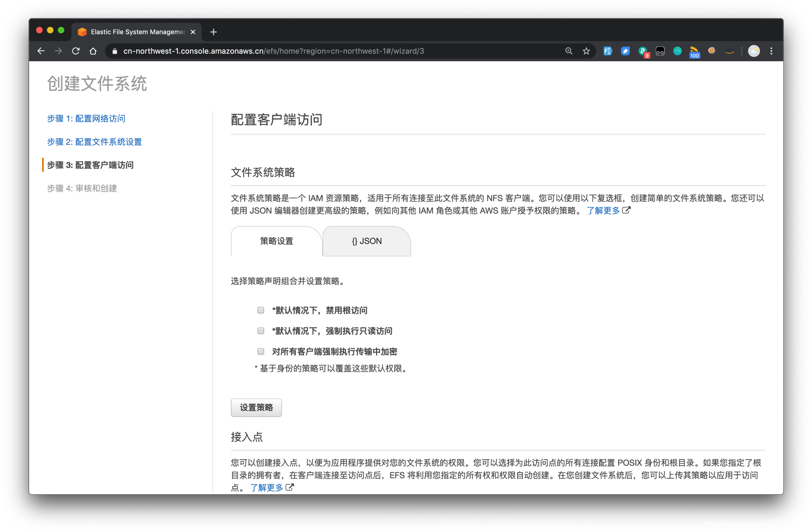Viewport: 812px width, 532px height.
Task: Bookmark this page with the star
Action: 586,51
